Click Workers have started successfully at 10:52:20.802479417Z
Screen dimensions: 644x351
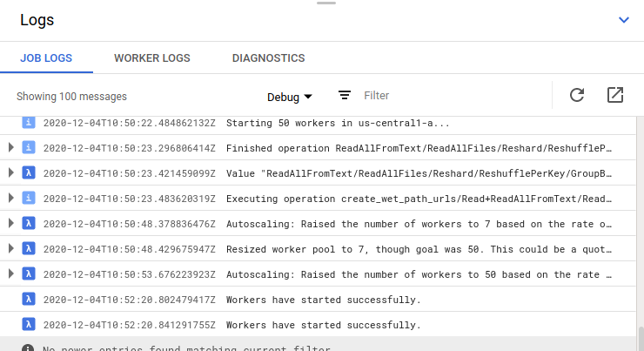(x=324, y=300)
